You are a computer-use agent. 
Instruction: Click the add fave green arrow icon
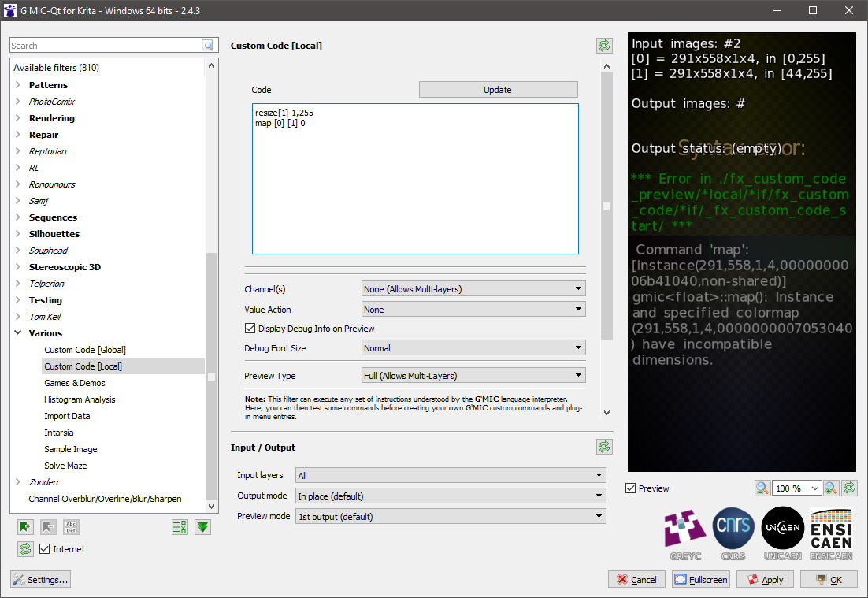tap(25, 526)
